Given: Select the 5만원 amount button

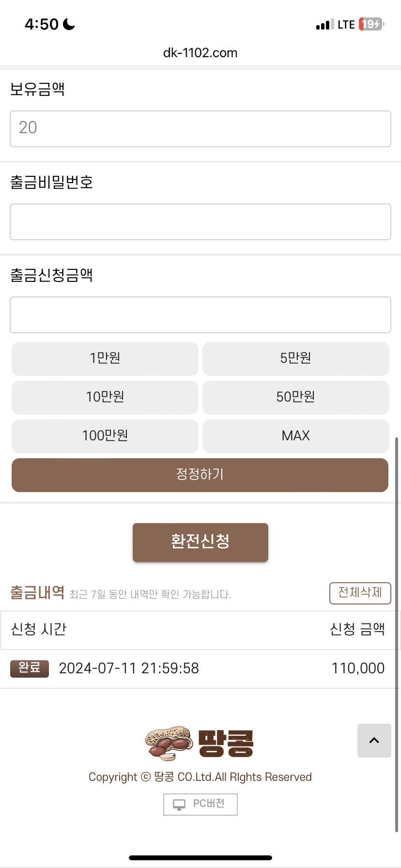Looking at the screenshot, I should coord(295,358).
